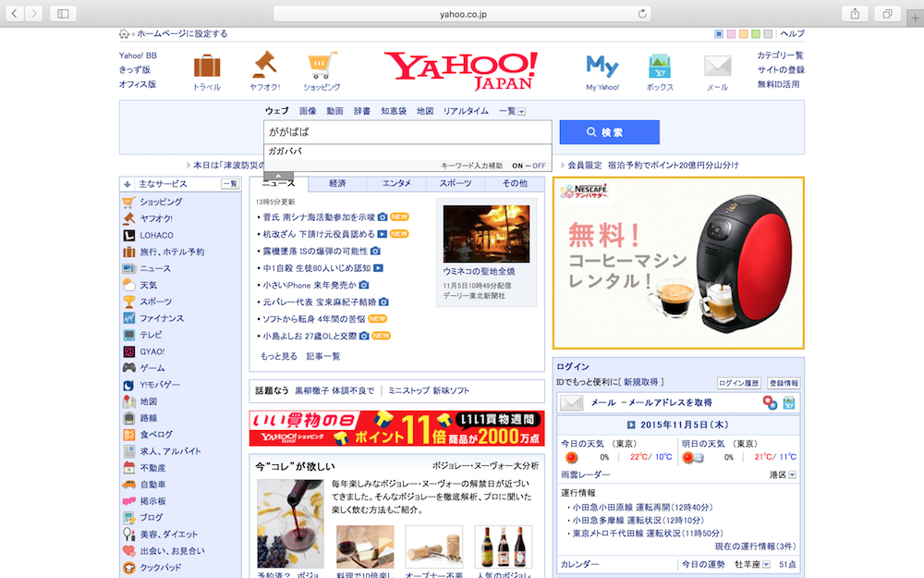Open the 牡羊座 zodiac sign dropdown
The image size is (924, 578).
pyautogui.click(x=767, y=564)
